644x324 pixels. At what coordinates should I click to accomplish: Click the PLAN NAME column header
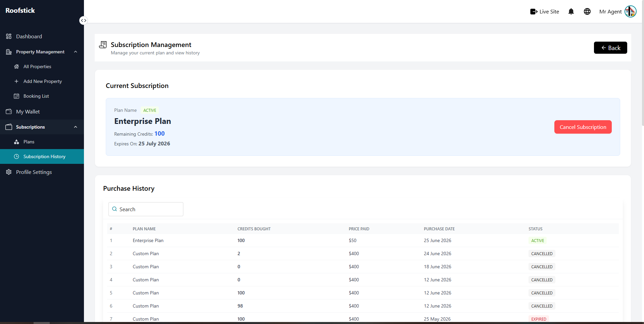pos(144,229)
